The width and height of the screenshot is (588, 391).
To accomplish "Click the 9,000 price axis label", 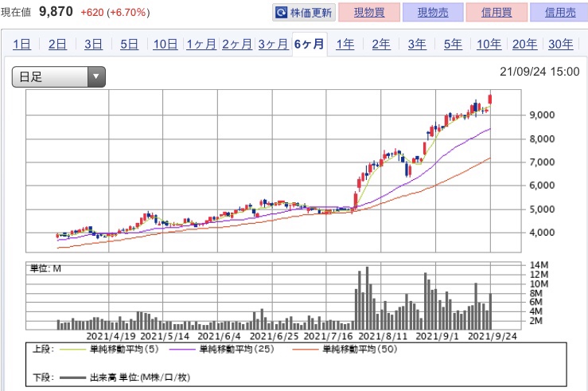I will coord(542,115).
